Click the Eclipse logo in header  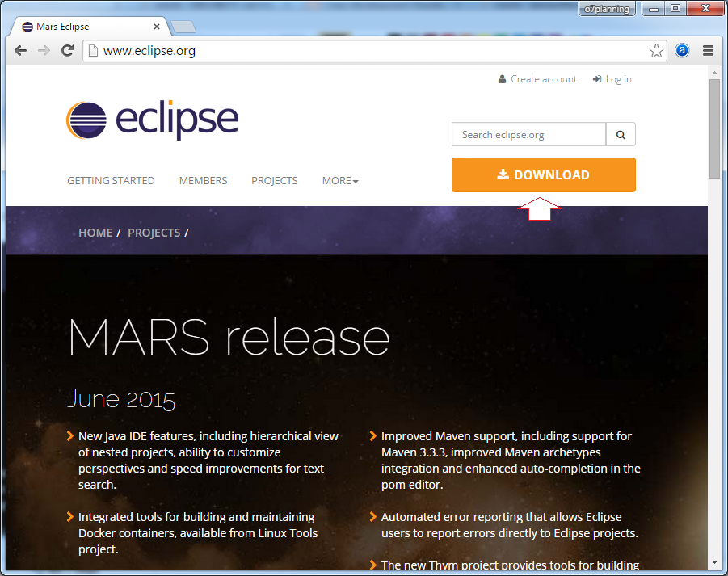click(x=152, y=121)
